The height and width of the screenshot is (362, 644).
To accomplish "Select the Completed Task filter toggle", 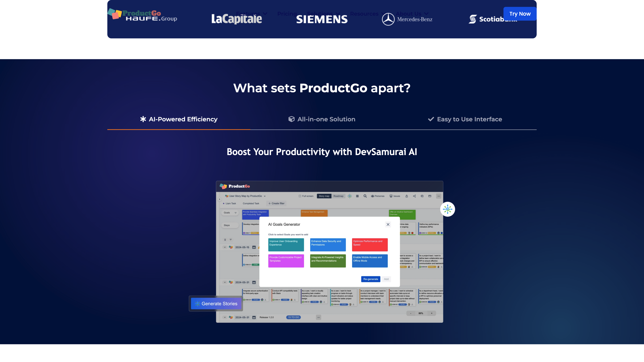I will pos(251,204).
